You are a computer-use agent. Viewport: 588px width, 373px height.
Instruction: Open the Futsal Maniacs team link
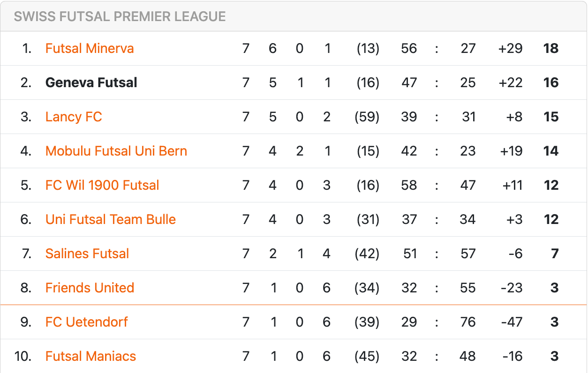(91, 356)
